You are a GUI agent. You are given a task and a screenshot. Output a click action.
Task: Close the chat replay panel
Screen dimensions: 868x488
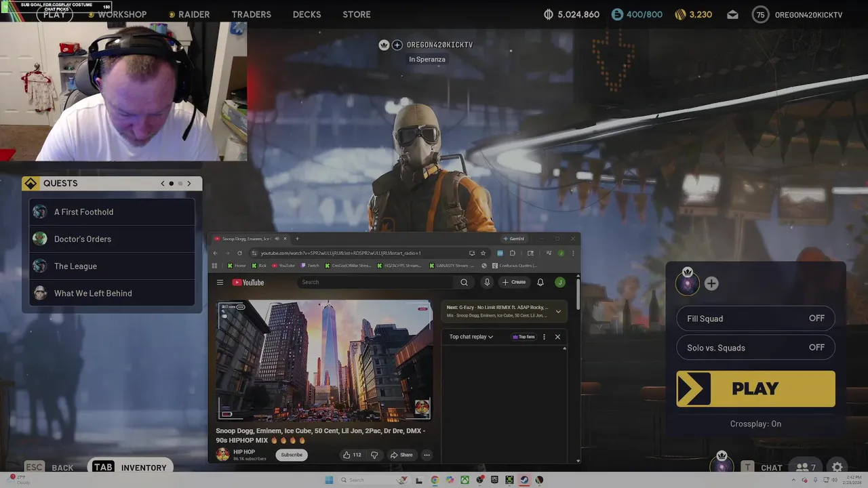557,337
